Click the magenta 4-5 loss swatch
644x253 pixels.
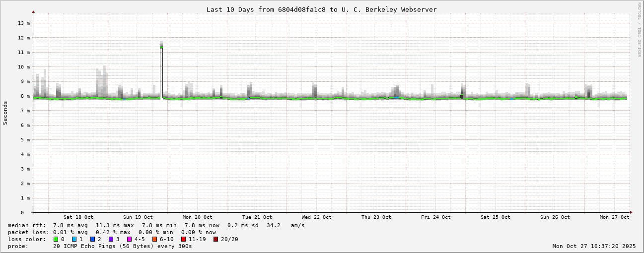tap(130, 239)
